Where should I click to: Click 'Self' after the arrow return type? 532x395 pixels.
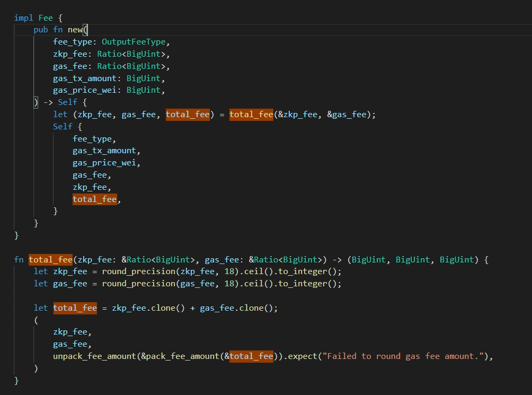click(x=67, y=102)
